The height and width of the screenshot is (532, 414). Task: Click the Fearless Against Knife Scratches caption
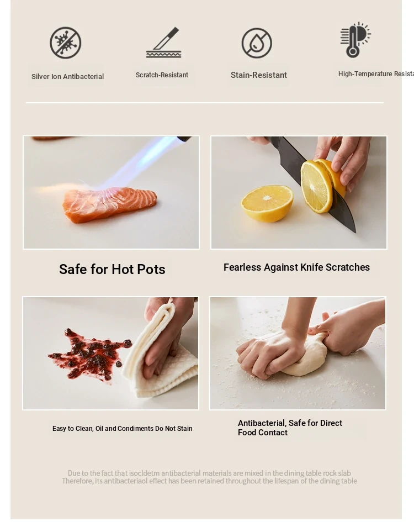coord(296,267)
